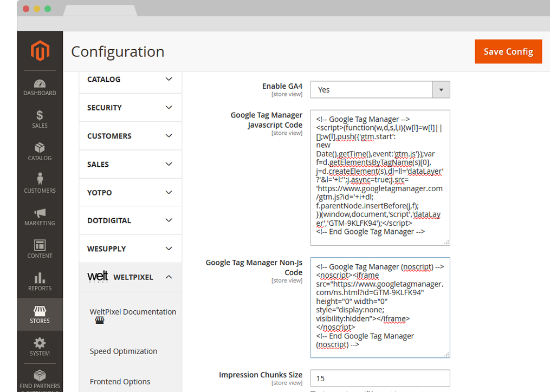Expand the Yotpo configuration section
The height and width of the screenshot is (392, 550).
[130, 192]
